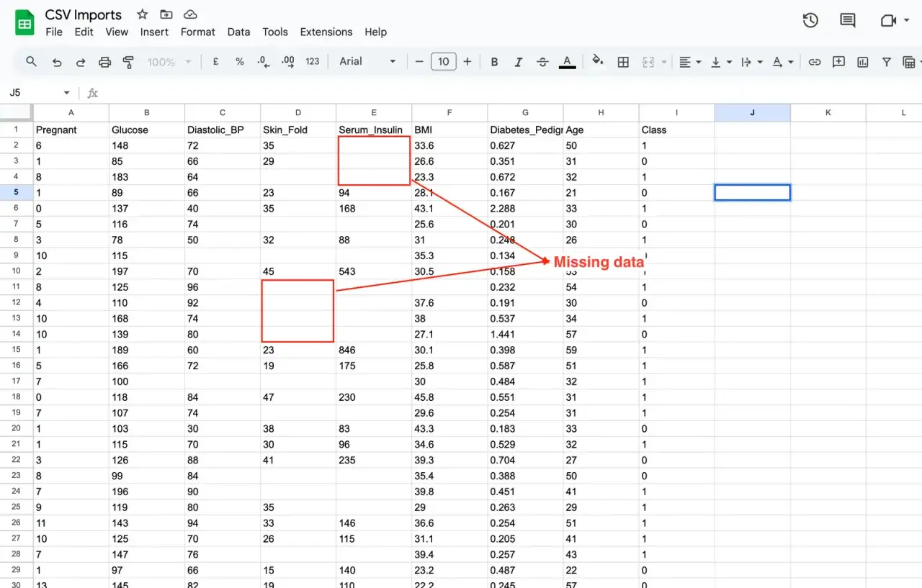This screenshot has height=588, width=922.
Task: Open text rotation dropdown
Action: (x=782, y=62)
